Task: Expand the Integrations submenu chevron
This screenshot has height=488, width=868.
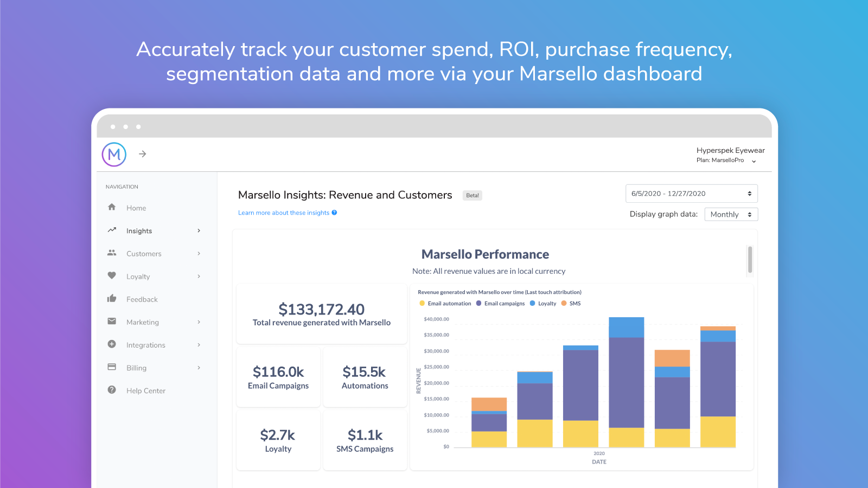Action: (199, 345)
